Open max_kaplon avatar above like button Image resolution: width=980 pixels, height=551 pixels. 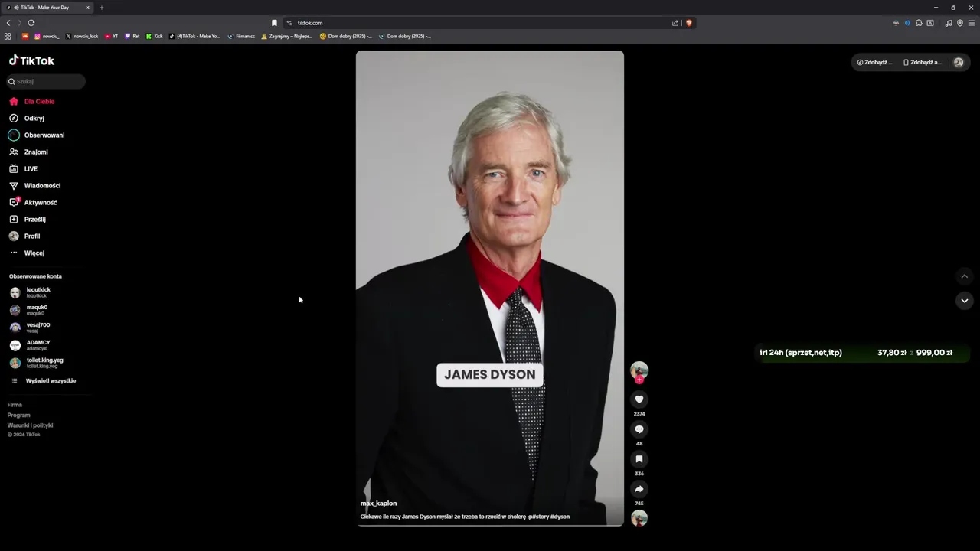coord(639,371)
